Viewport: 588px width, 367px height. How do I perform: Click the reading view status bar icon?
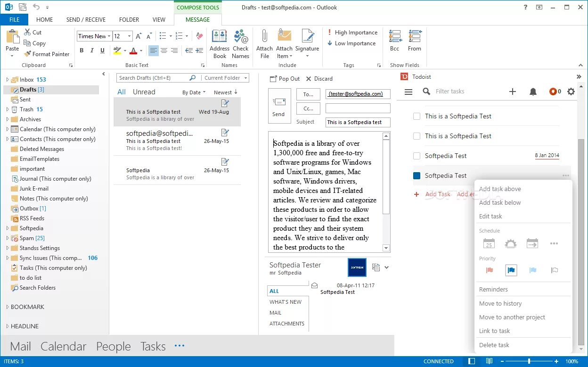[x=489, y=361]
